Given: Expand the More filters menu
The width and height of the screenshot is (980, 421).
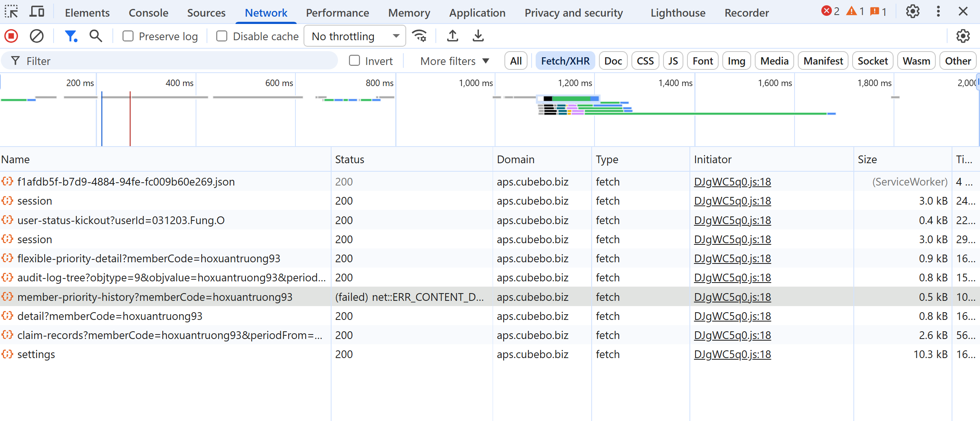Looking at the screenshot, I should pos(454,61).
